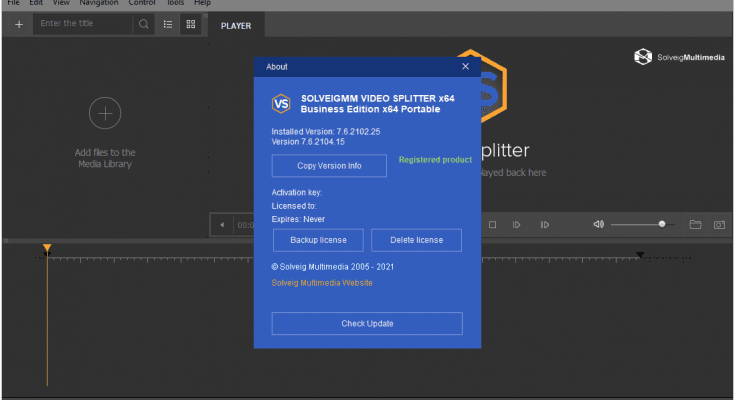Click Installed Version 7.6.2102.25 text
The image size is (735, 400).
pos(326,132)
